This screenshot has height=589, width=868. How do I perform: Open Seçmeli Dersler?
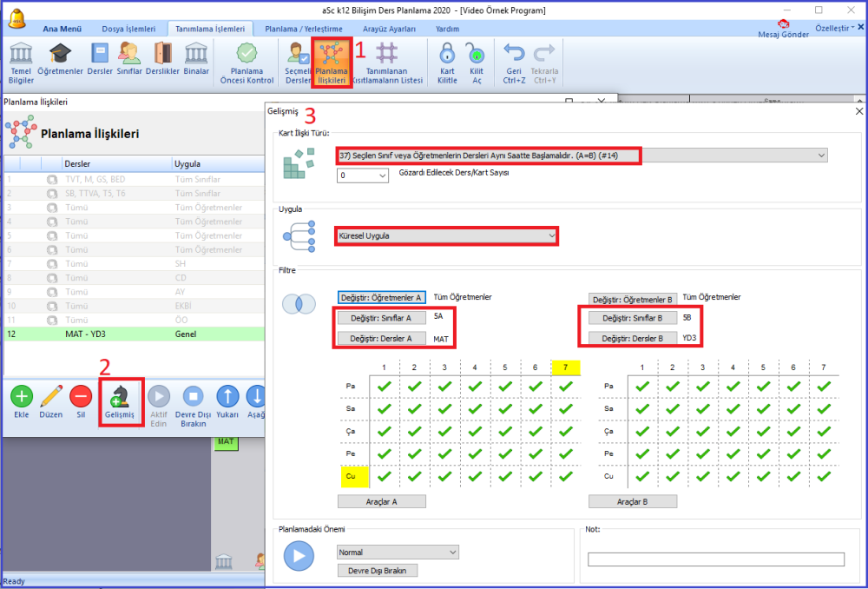click(x=298, y=63)
